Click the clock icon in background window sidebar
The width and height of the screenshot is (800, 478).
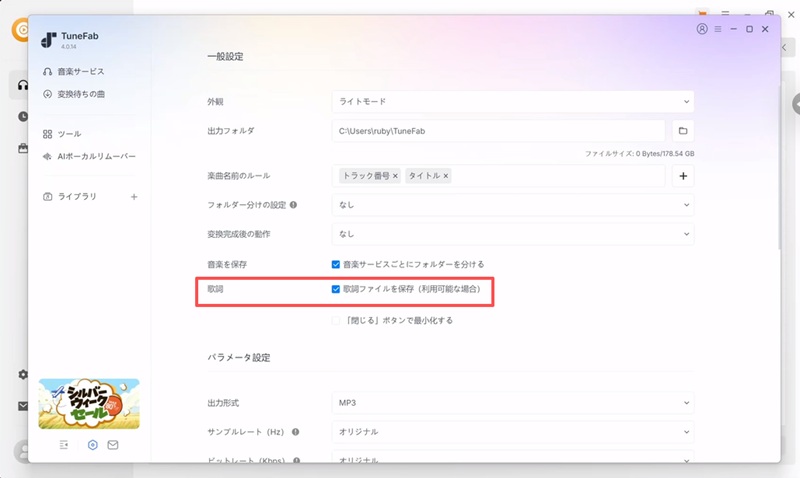point(23,116)
